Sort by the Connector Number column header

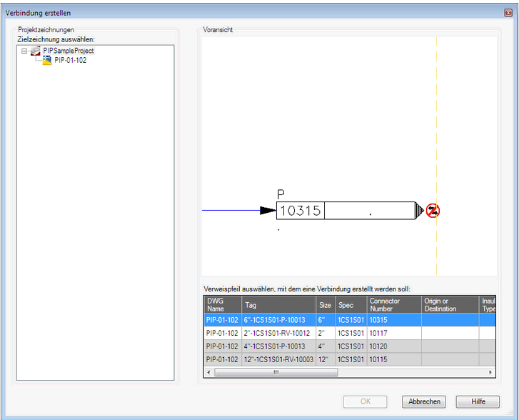(x=394, y=305)
